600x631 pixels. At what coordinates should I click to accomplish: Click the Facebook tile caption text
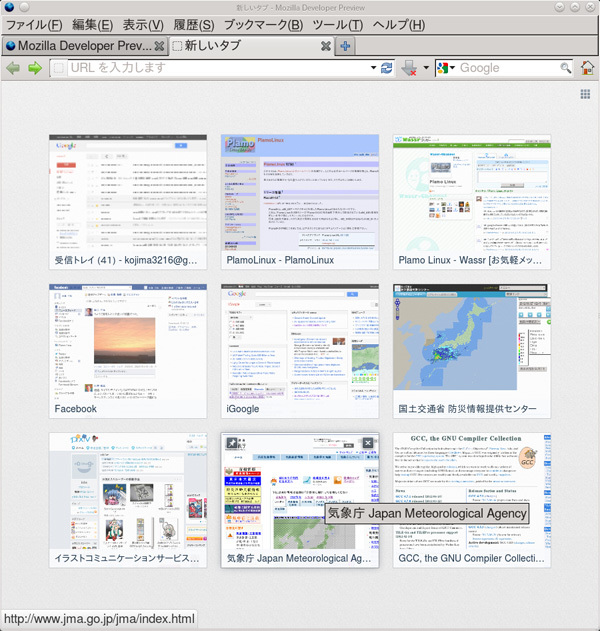[x=76, y=409]
